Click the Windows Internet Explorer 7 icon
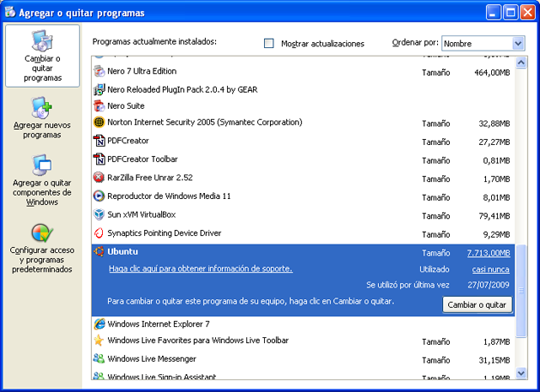The image size is (540, 392). pos(100,324)
